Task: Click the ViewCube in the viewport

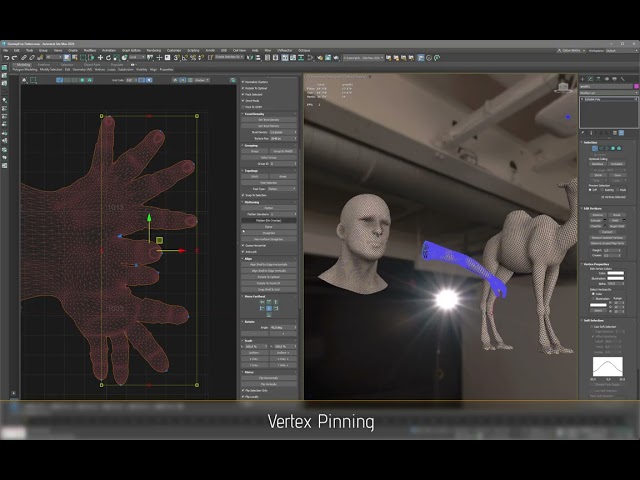Action: tap(564, 87)
